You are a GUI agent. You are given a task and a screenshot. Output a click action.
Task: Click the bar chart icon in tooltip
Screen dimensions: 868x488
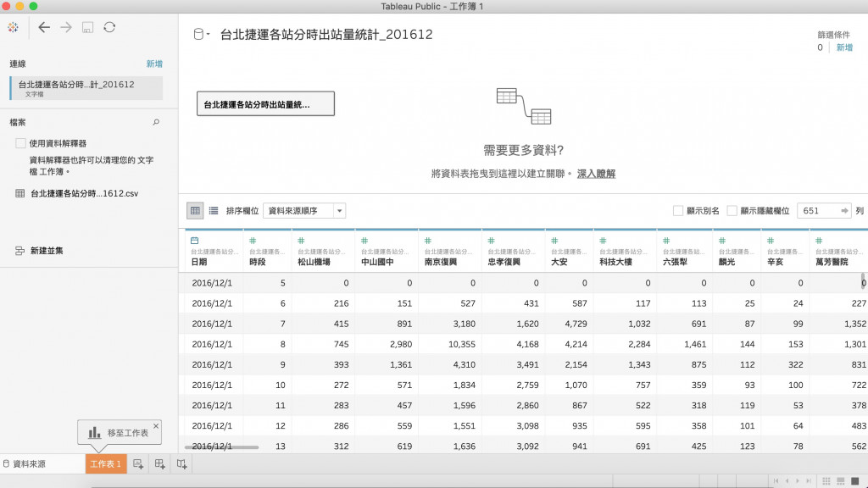(x=95, y=432)
